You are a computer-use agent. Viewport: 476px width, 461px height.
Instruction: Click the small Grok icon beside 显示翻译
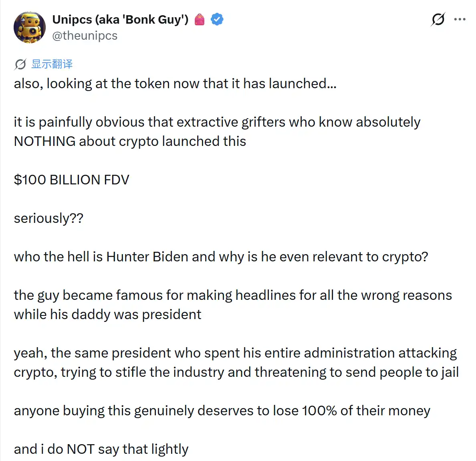pyautogui.click(x=20, y=65)
